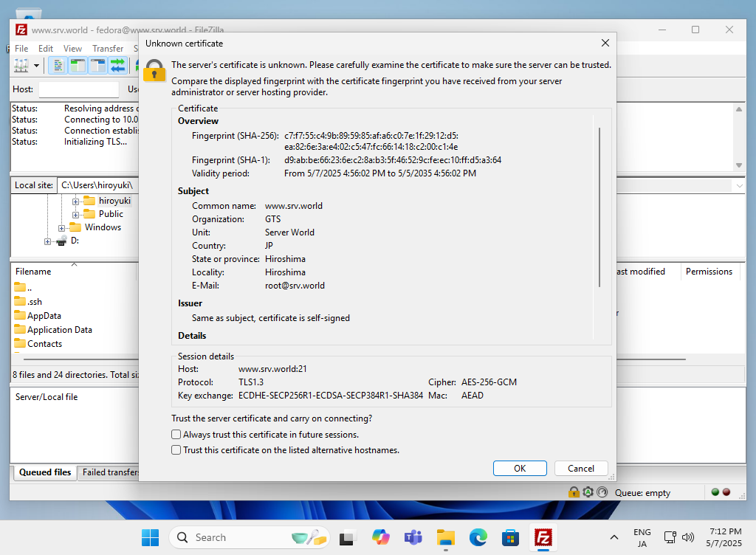Open Copilot from the taskbar
The image size is (756, 555).
click(381, 537)
